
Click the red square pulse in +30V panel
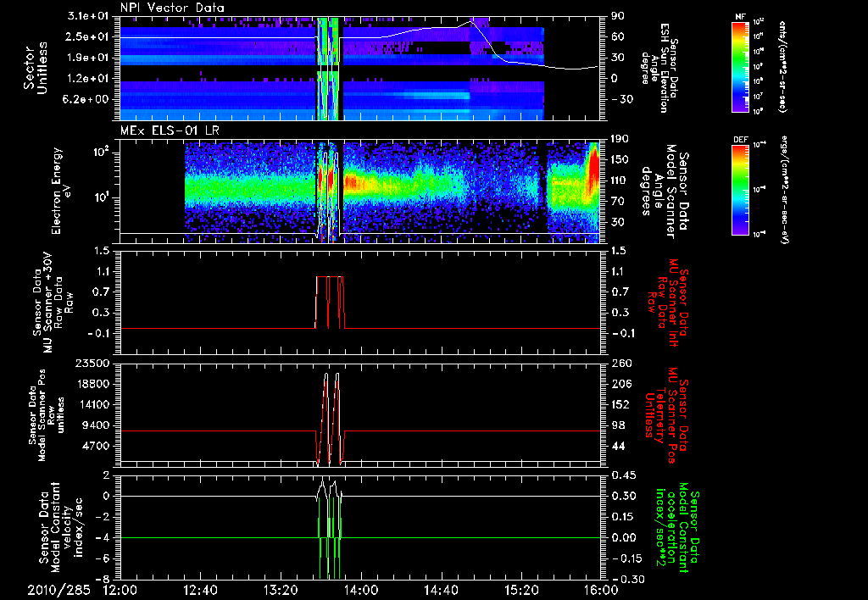330,303
